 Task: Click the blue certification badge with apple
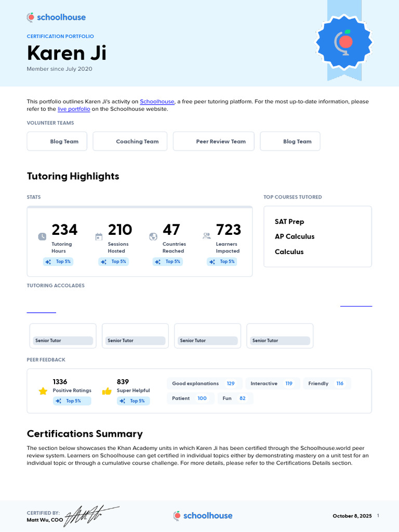point(344,42)
